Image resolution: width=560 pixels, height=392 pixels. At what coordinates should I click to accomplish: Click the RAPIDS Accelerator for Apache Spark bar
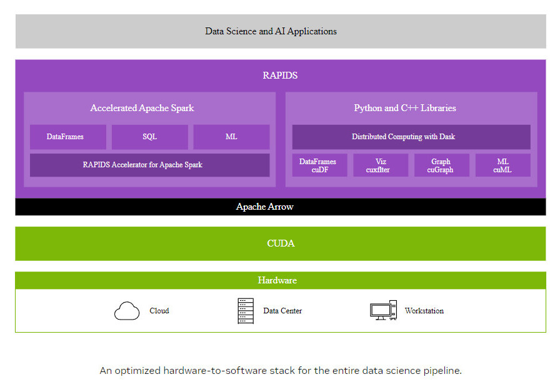tap(149, 165)
